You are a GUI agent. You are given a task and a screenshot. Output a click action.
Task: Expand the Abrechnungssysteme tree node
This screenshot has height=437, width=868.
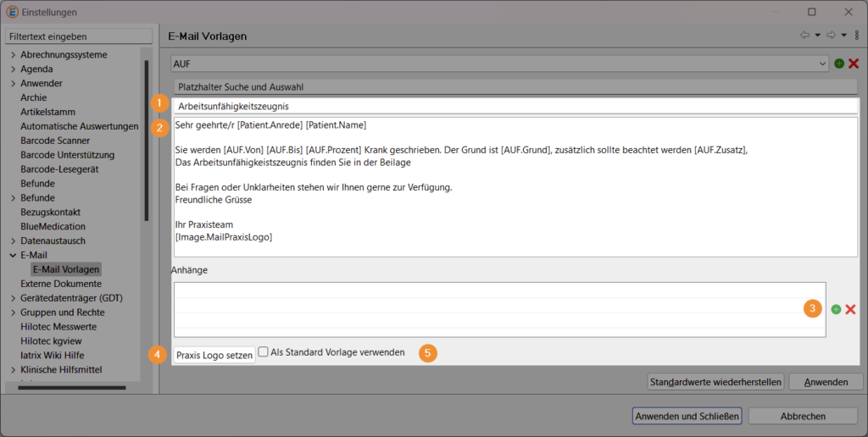pyautogui.click(x=13, y=55)
